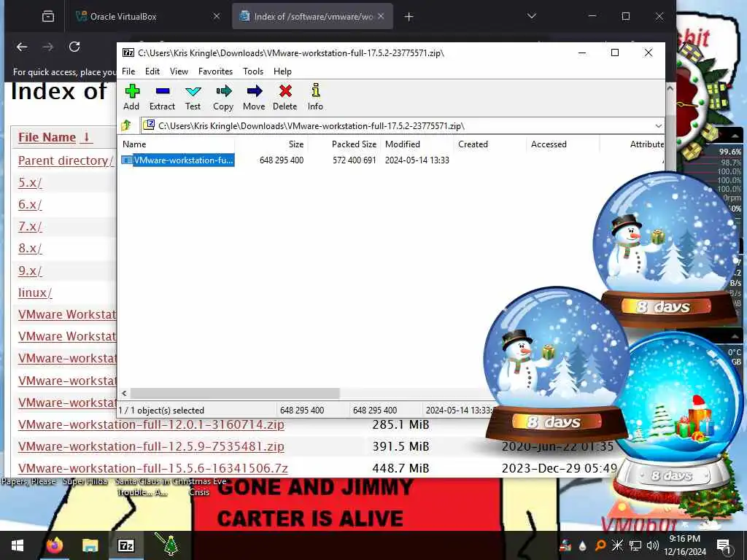Image resolution: width=747 pixels, height=560 pixels.
Task: Click the 648 295 400 size cell
Action: pyautogui.click(x=282, y=160)
